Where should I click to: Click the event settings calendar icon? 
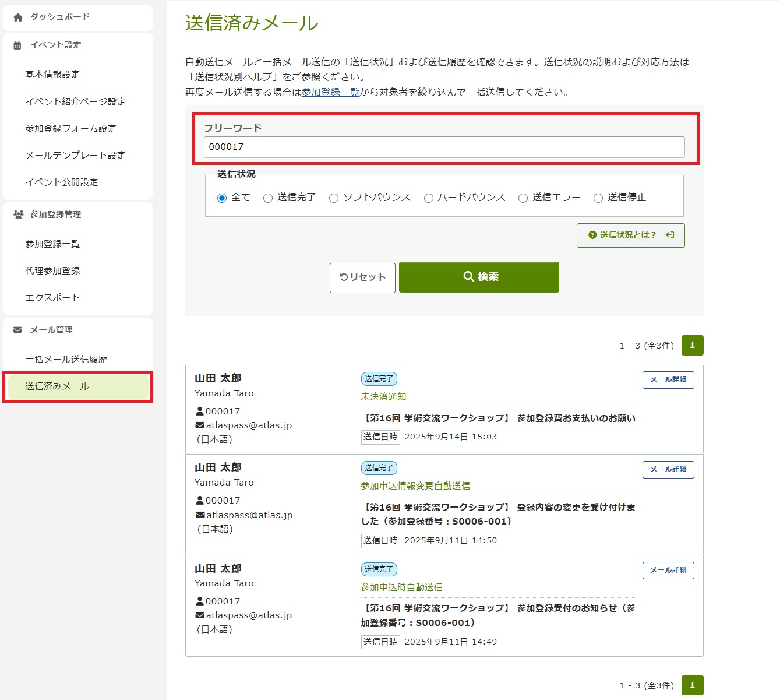coord(17,45)
